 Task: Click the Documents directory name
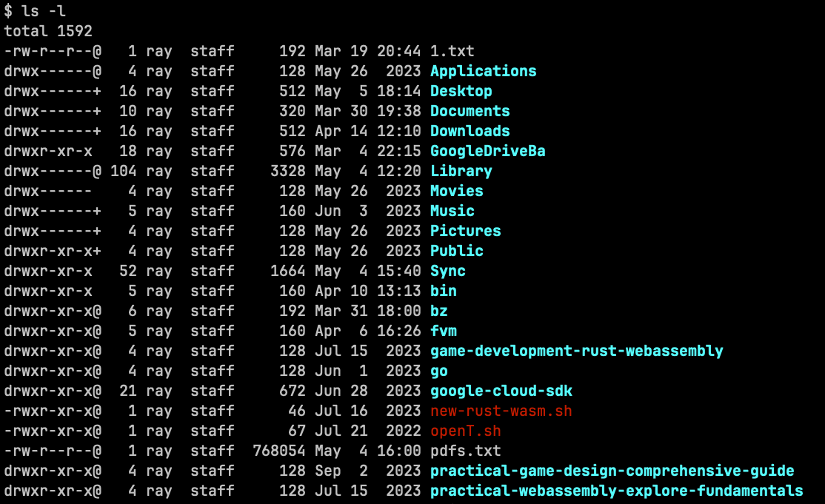click(x=470, y=111)
